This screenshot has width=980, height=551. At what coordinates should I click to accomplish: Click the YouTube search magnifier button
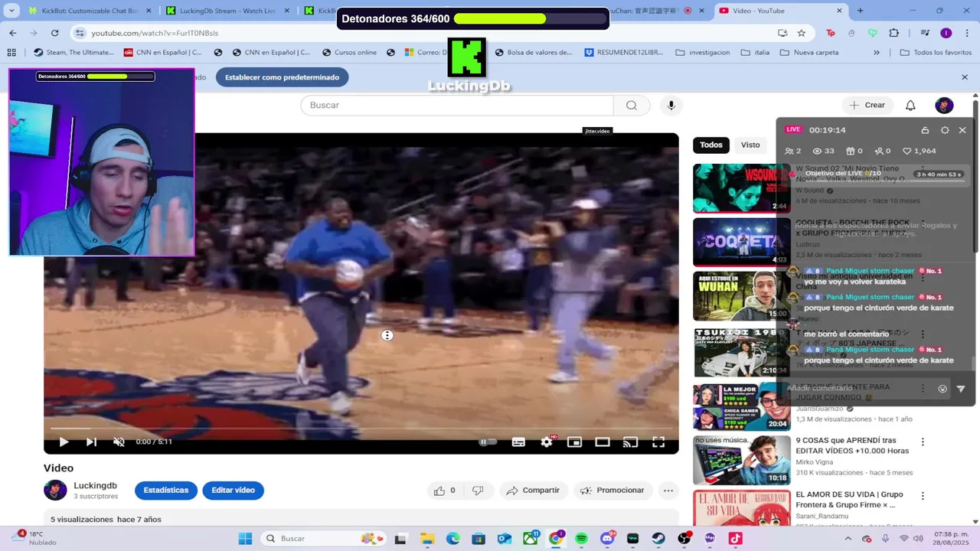click(x=632, y=105)
